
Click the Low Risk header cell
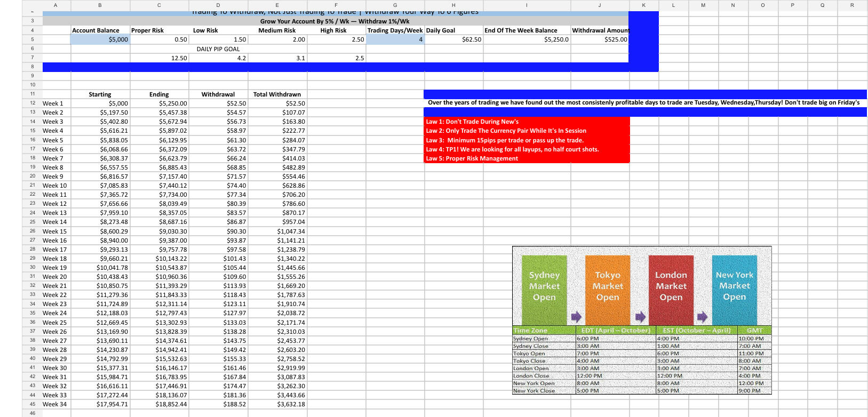click(218, 30)
